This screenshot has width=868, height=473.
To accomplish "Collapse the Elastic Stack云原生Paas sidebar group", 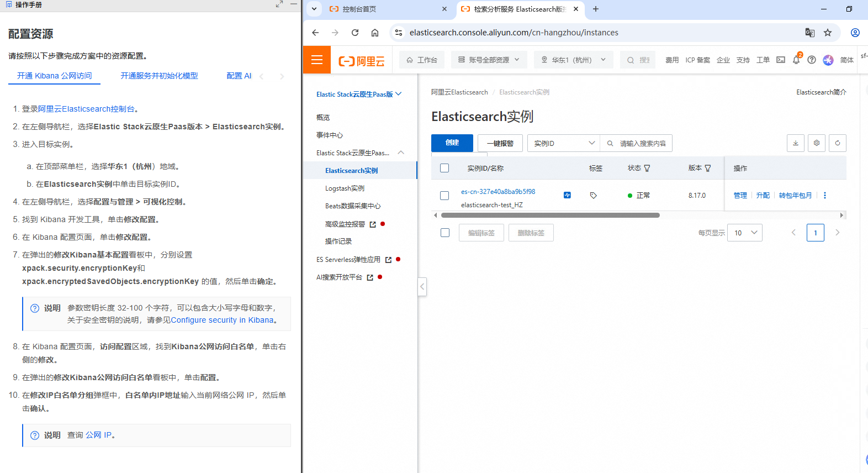I will [x=401, y=153].
